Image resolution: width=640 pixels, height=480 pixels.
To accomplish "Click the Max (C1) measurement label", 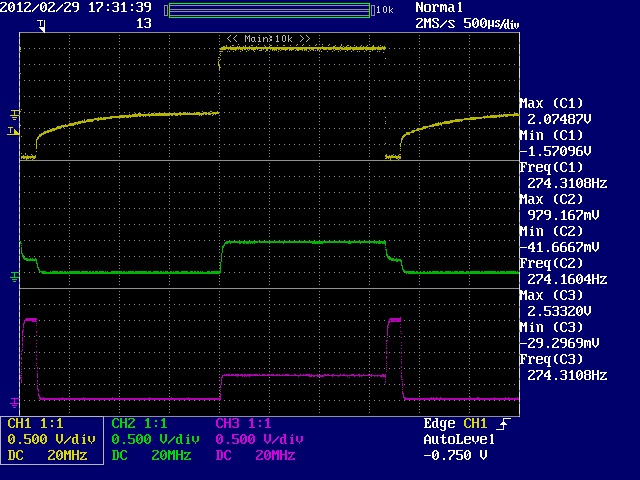I will pyautogui.click(x=551, y=103).
